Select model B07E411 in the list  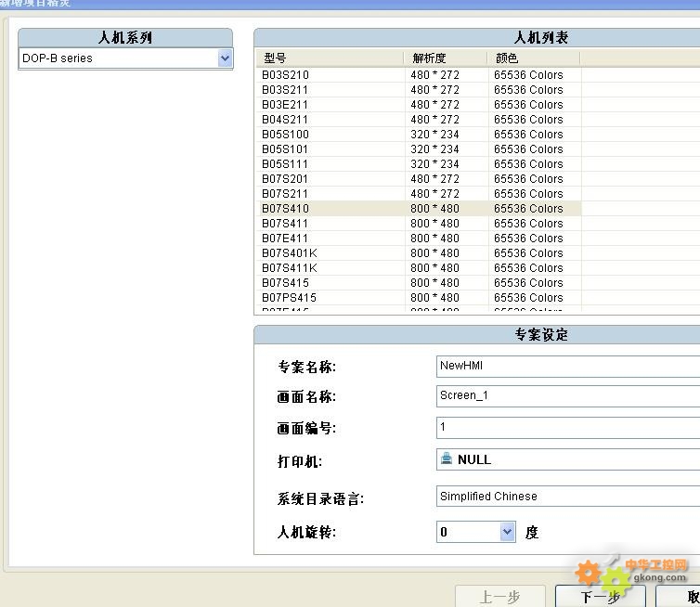coord(285,239)
